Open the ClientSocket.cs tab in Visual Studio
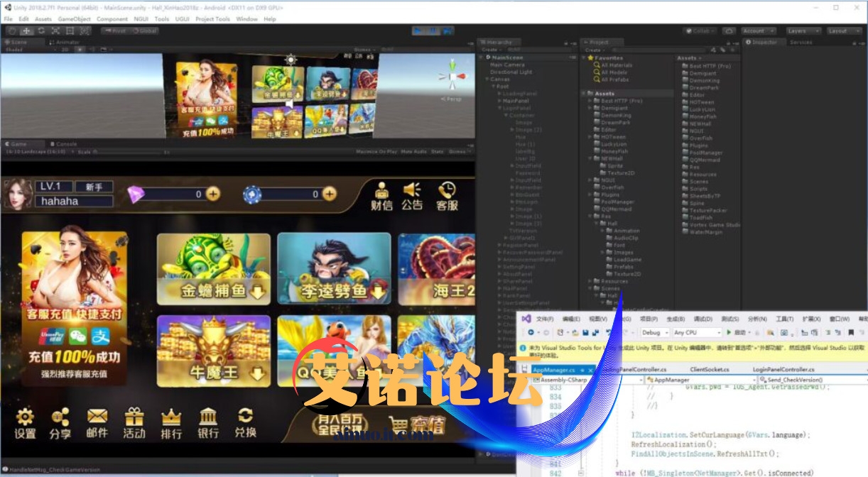The height and width of the screenshot is (477, 868). tap(710, 370)
